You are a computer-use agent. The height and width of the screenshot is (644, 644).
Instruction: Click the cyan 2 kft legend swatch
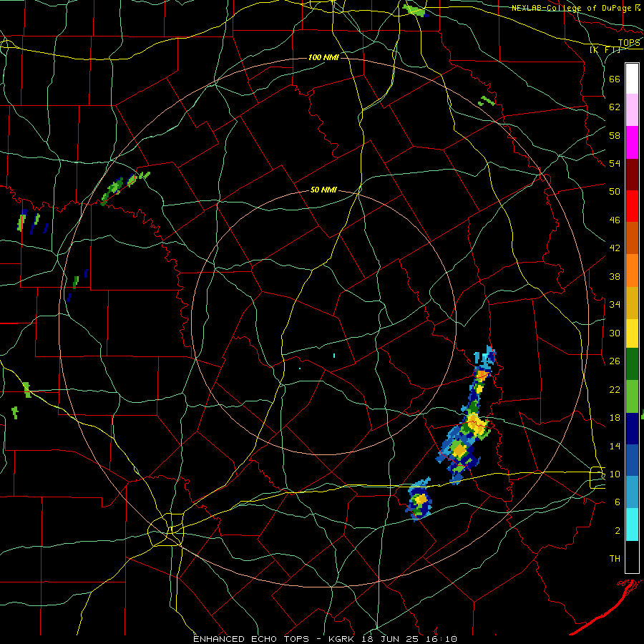[632, 525]
